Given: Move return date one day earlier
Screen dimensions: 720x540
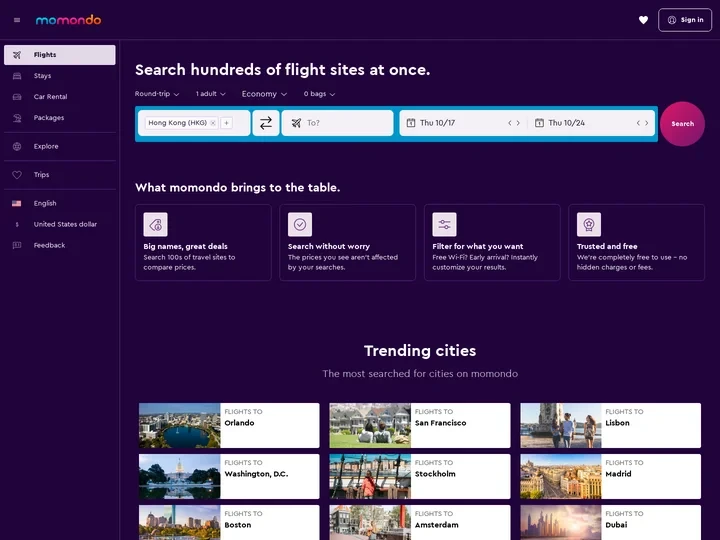Looking at the screenshot, I should pyautogui.click(x=638, y=123).
